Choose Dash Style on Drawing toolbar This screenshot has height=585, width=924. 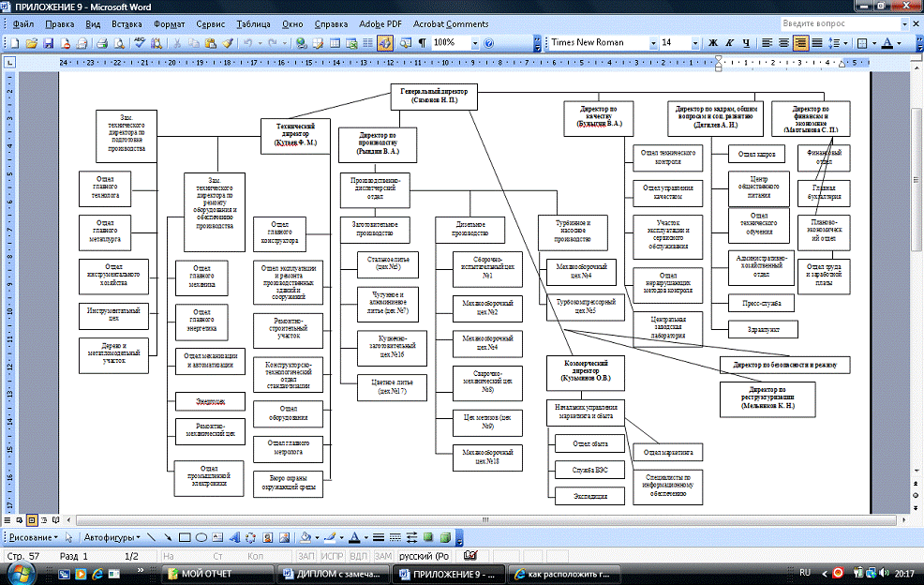click(395, 537)
